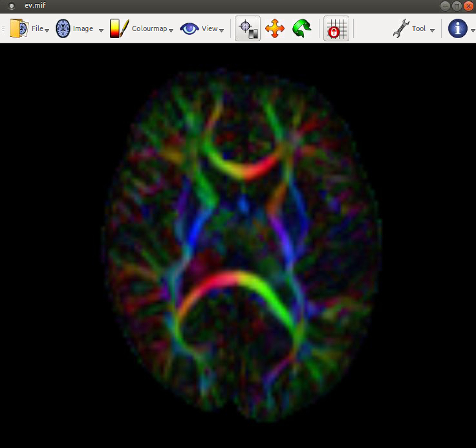The image size is (476, 448).
Task: Open the Image menu
Action: 83,28
